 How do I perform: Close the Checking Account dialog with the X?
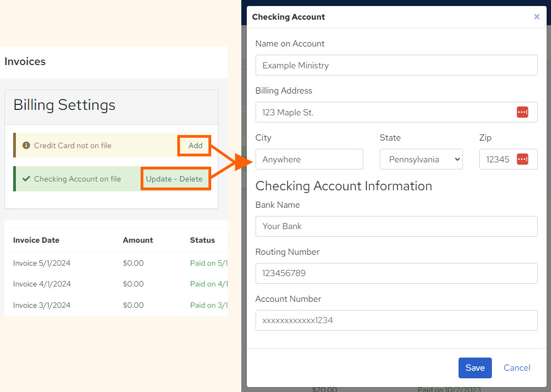(537, 16)
